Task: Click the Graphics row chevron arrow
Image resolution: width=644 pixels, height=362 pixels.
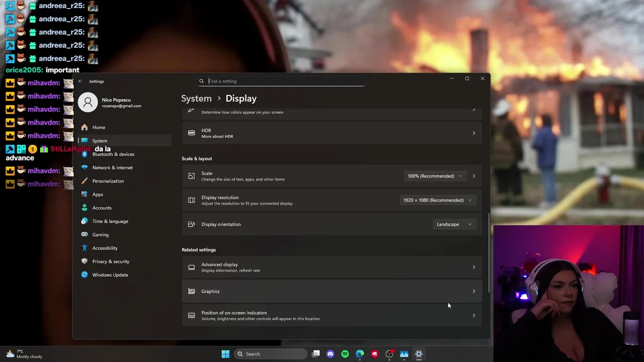Action: point(473,292)
